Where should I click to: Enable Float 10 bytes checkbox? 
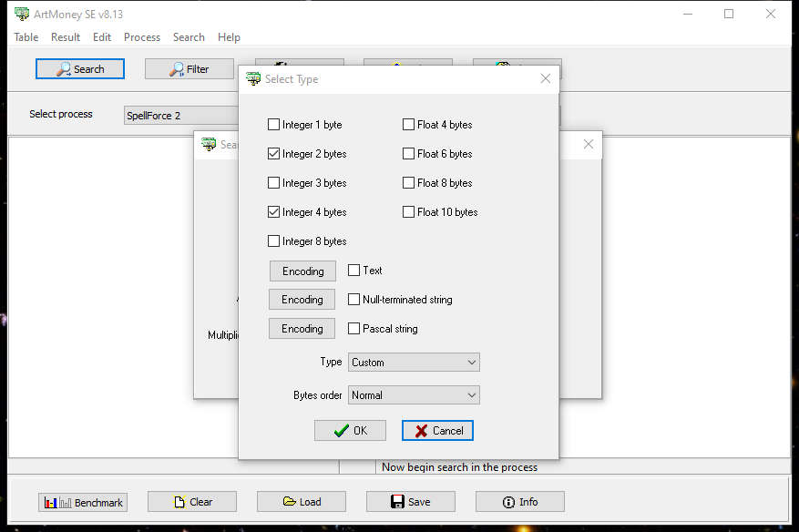click(x=408, y=211)
